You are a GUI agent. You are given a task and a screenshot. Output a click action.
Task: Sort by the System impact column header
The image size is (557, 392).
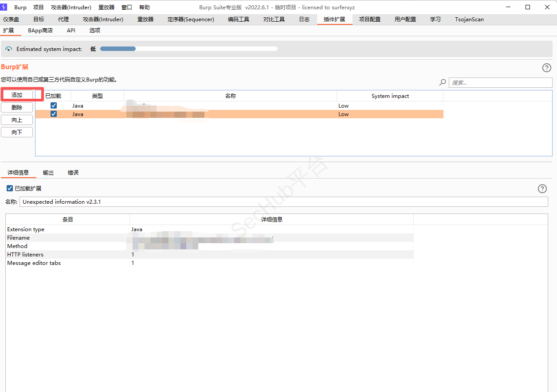click(390, 96)
